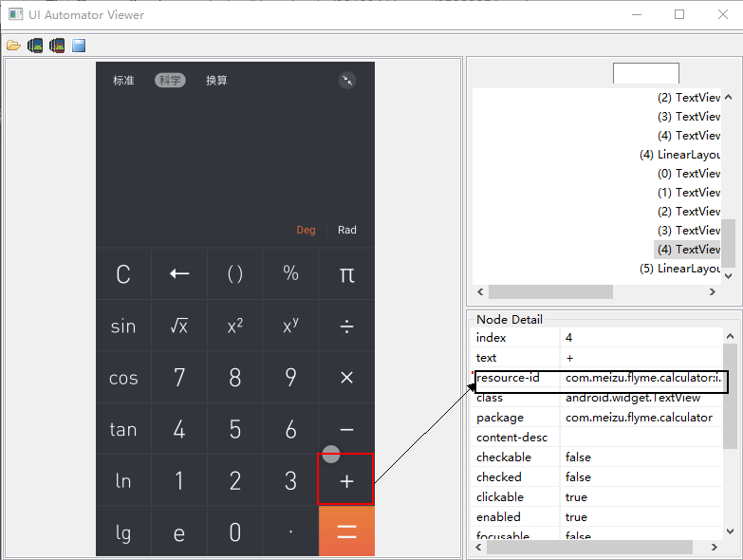
Task: Click the tree horizontal scrollbar thumb
Action: [x=550, y=291]
